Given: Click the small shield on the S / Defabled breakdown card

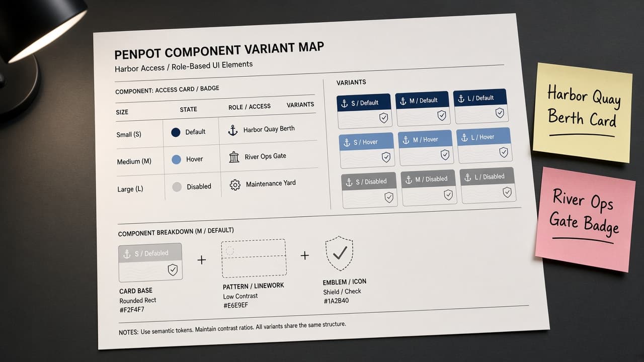Looking at the screenshot, I should [173, 269].
